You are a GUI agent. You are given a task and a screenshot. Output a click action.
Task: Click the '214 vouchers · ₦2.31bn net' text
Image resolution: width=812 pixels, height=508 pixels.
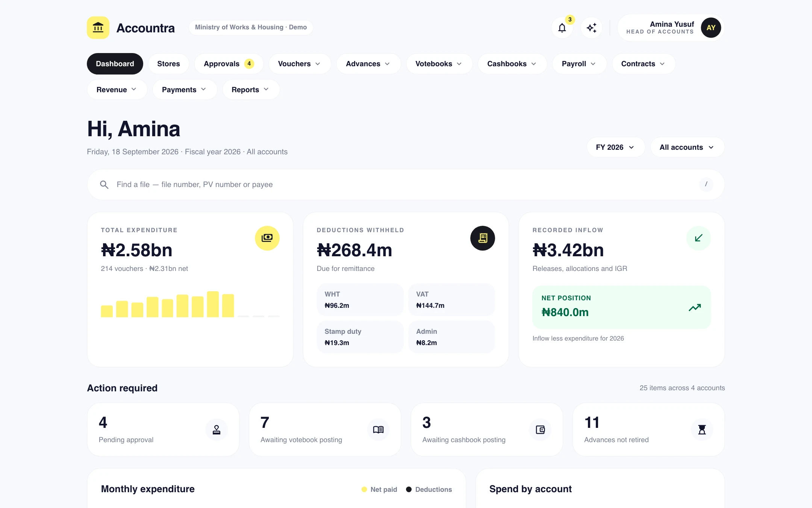click(144, 269)
